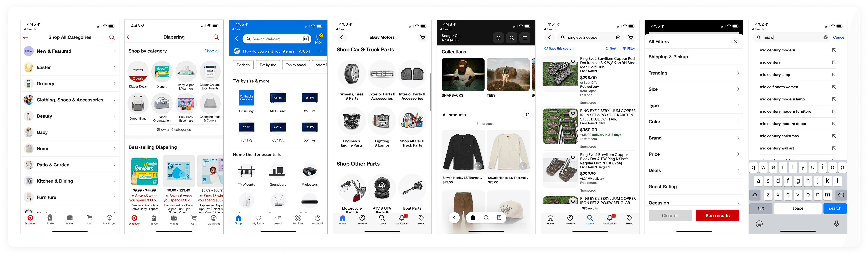Viewport: 868px width, 256px height.
Task: Tap the backspace key on the keyboard
Action: (x=841, y=195)
